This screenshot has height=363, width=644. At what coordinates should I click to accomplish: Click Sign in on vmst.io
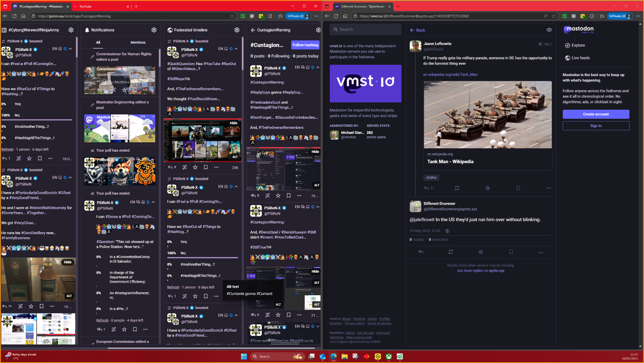(596, 126)
